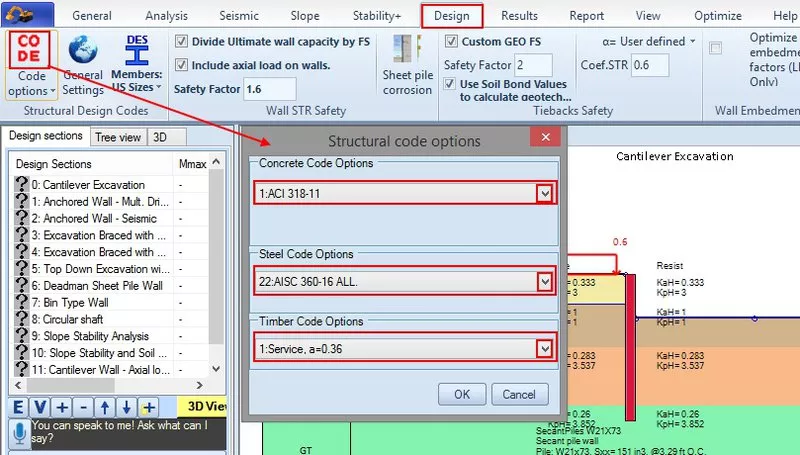Open the Seismic ribbon tab
The height and width of the screenshot is (455, 800).
pos(239,16)
